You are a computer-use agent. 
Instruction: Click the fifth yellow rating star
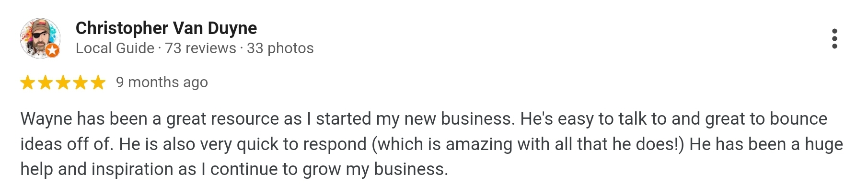[x=98, y=82]
